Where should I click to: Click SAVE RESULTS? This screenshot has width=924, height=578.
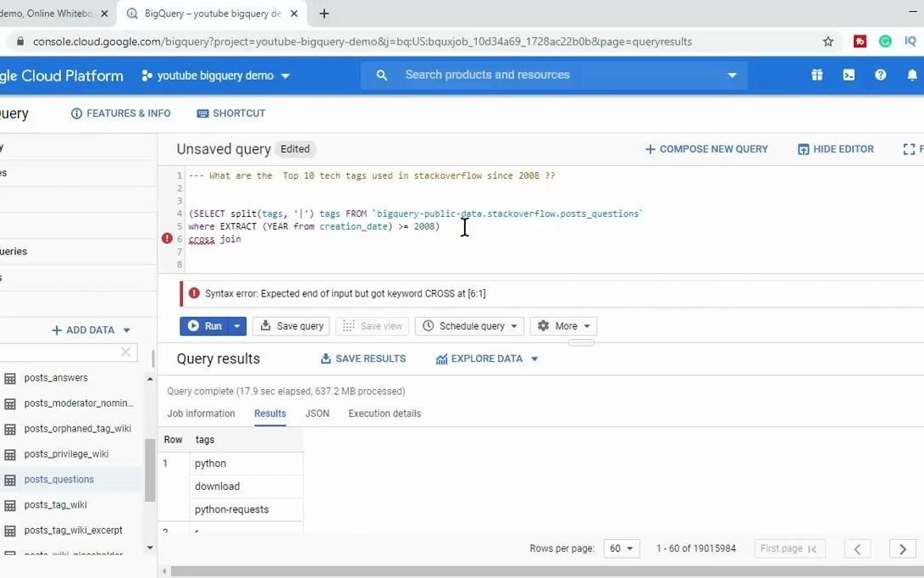click(363, 358)
